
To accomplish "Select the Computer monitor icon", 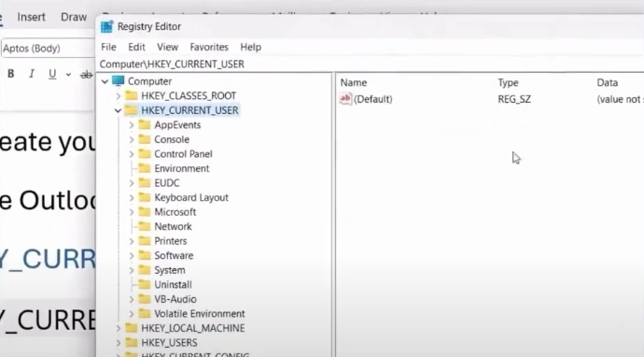I will click(x=119, y=80).
